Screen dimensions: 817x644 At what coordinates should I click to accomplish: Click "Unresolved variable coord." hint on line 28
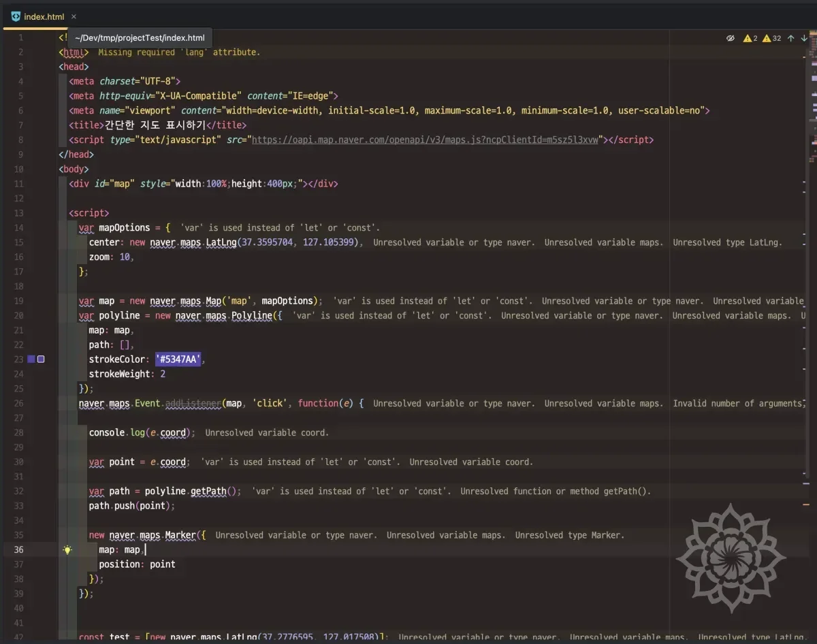267,432
